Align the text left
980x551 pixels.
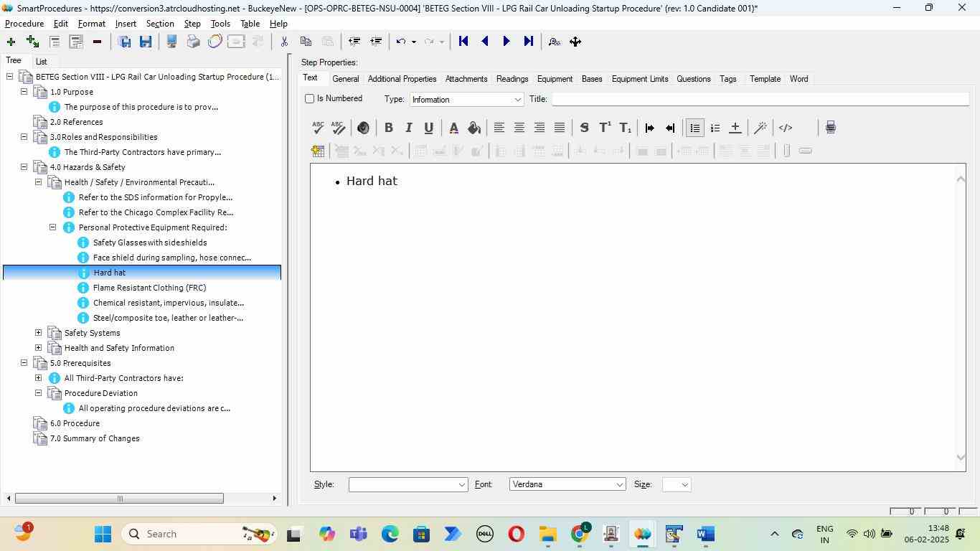pos(499,128)
